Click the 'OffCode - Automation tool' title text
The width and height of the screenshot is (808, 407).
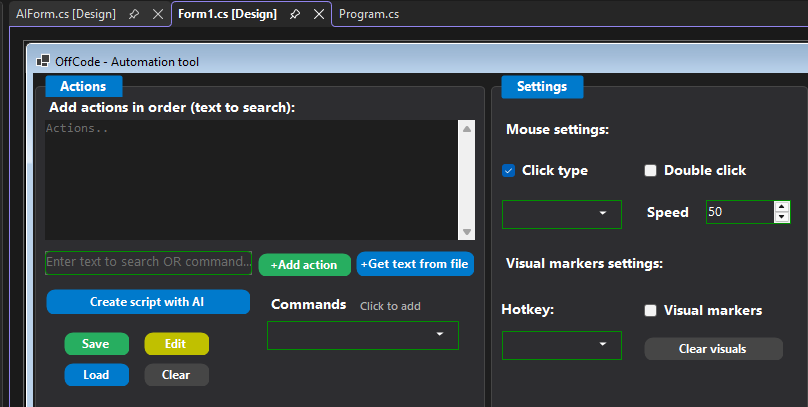pos(127,62)
